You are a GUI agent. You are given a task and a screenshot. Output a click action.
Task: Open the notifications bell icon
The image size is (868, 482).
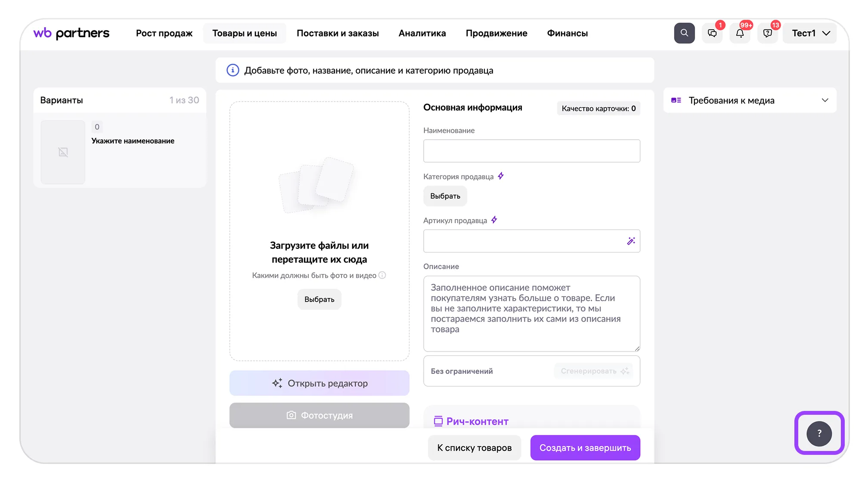[x=740, y=33]
